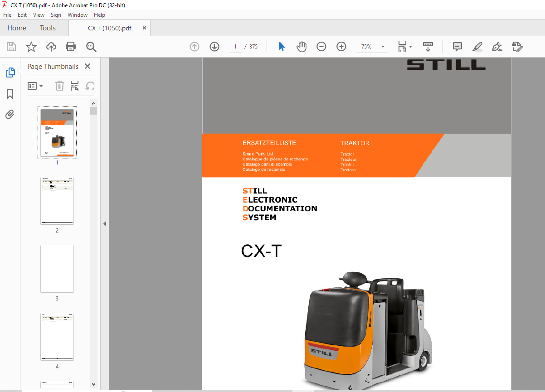545x392 pixels.
Task: Go to previous page arrow
Action: (x=195, y=47)
